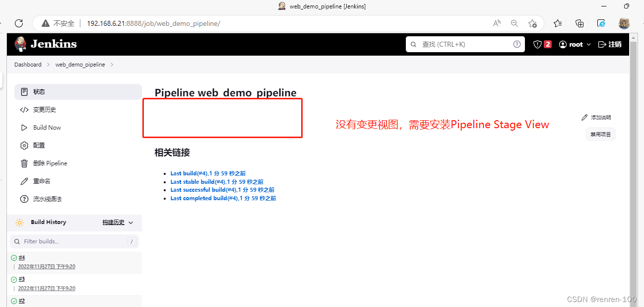The image size is (644, 307).
Task: Click the configure gear icon
Action: [x=24, y=146]
